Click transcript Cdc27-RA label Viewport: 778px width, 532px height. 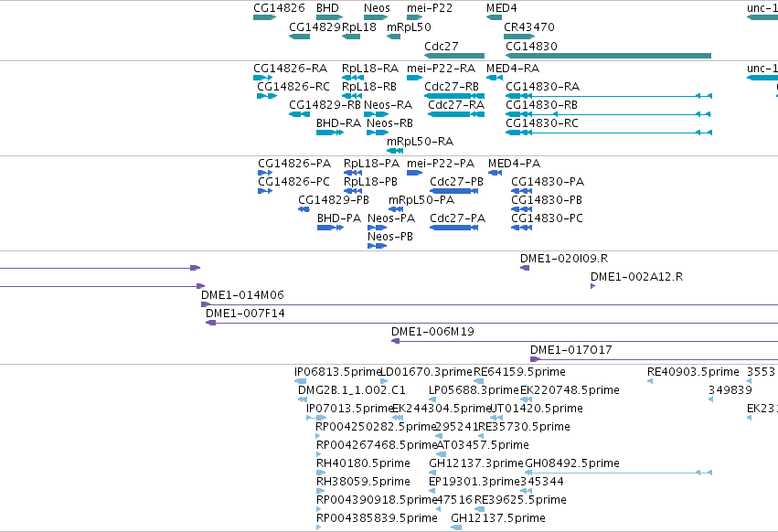click(x=456, y=105)
